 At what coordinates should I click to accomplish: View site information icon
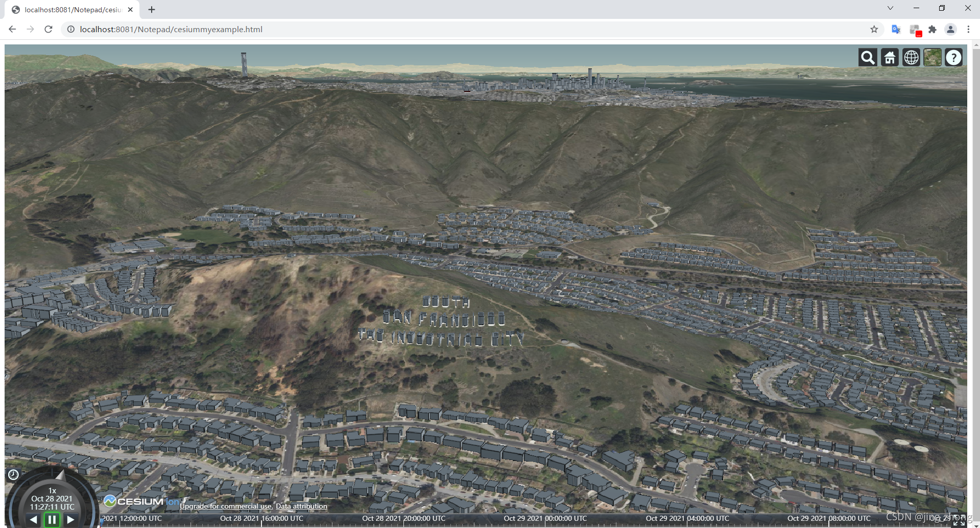click(71, 29)
